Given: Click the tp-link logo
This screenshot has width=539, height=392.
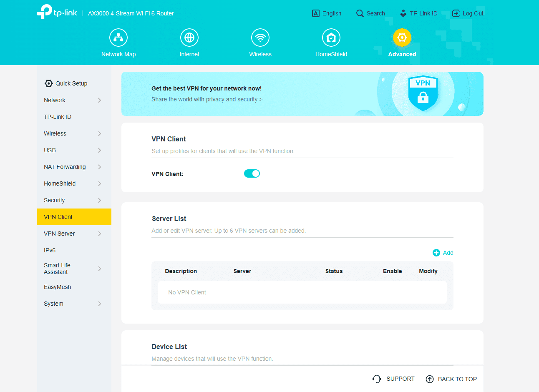Looking at the screenshot, I should 57,11.
